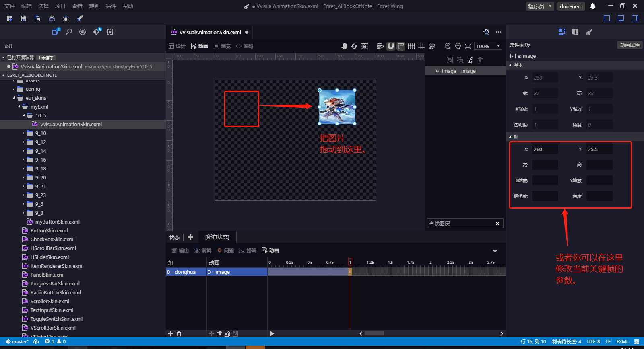Click the TS file icon above layer list
The width and height of the screenshot is (644, 349).
470,60
